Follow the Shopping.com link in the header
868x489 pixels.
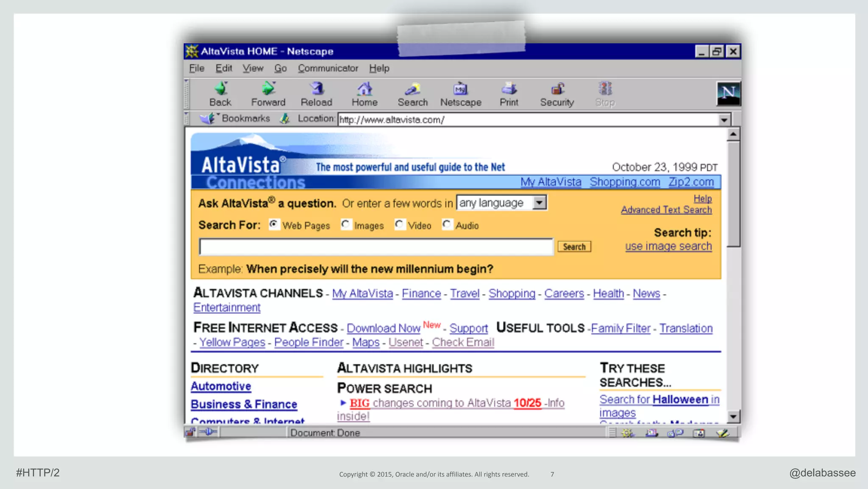coord(625,182)
